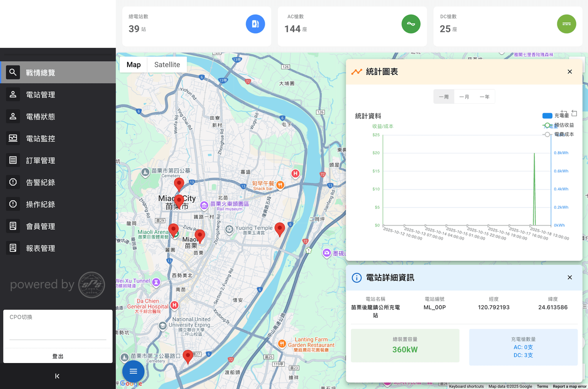Click the DC icon on DC槍數 card
The height and width of the screenshot is (389, 588).
pyautogui.click(x=567, y=24)
